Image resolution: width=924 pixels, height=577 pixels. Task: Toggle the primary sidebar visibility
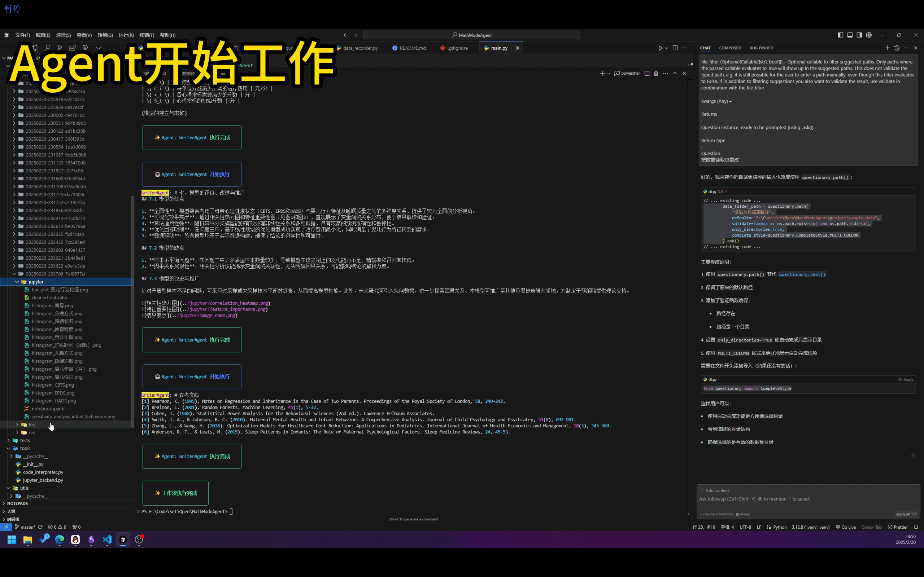click(x=840, y=35)
